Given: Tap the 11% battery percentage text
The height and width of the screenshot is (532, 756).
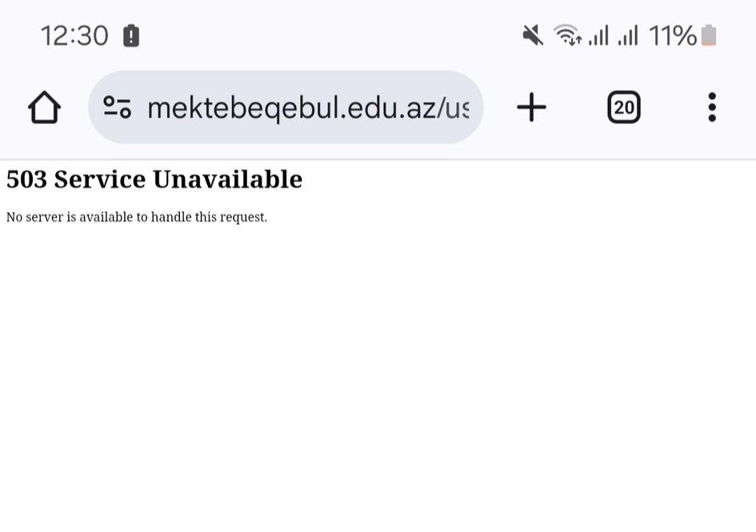Looking at the screenshot, I should (x=672, y=36).
